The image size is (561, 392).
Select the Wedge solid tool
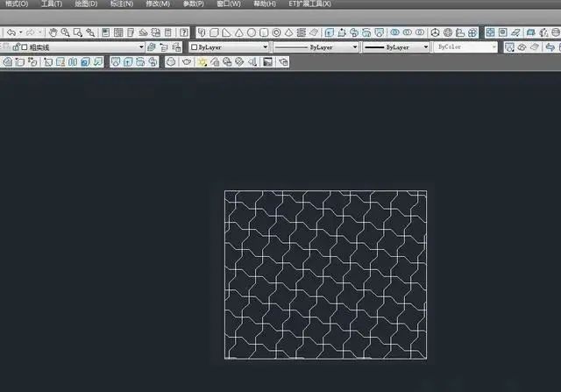(226, 32)
